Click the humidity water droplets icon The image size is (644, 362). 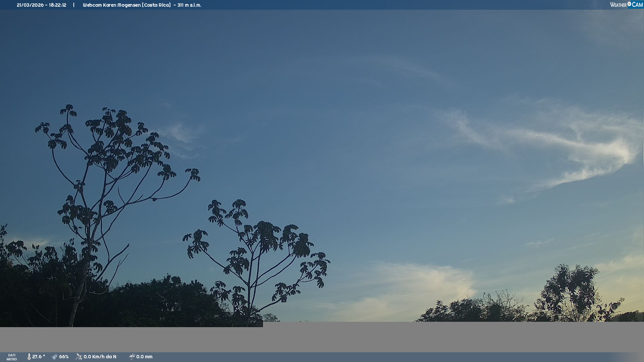click(55, 357)
